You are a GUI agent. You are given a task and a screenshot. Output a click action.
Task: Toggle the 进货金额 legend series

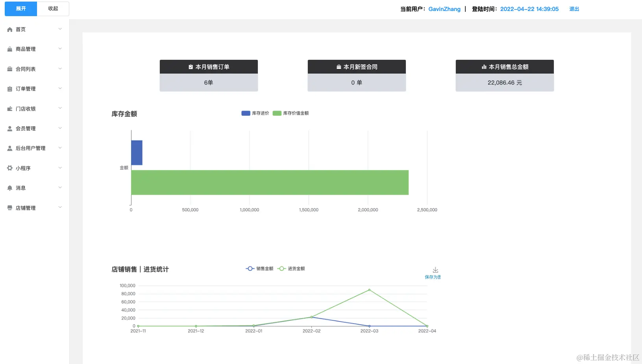pyautogui.click(x=291, y=269)
